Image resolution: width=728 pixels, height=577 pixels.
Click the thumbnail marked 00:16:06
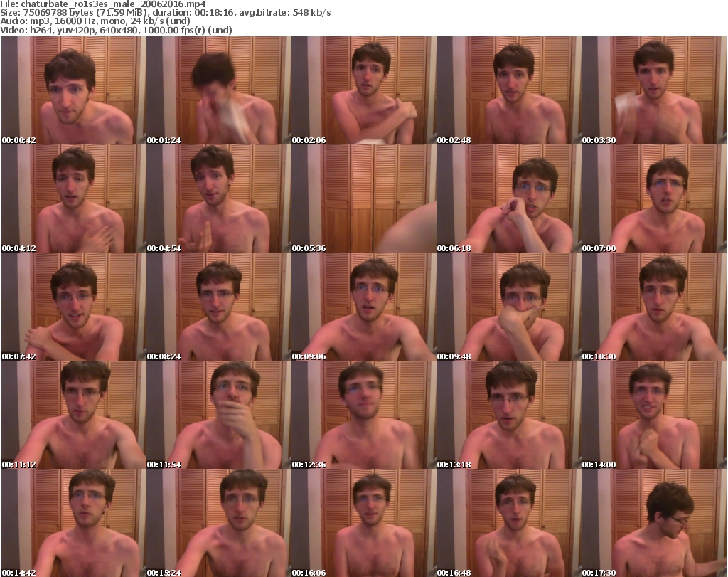(x=363, y=523)
